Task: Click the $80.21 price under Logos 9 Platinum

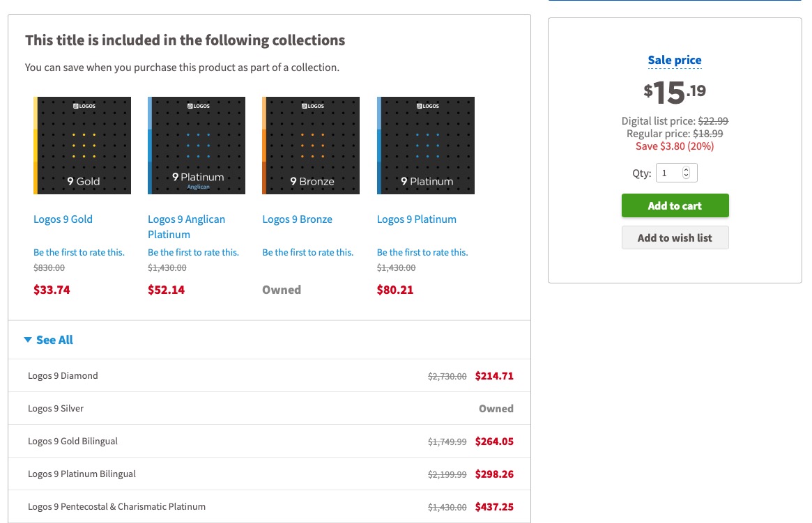Action: [x=395, y=290]
